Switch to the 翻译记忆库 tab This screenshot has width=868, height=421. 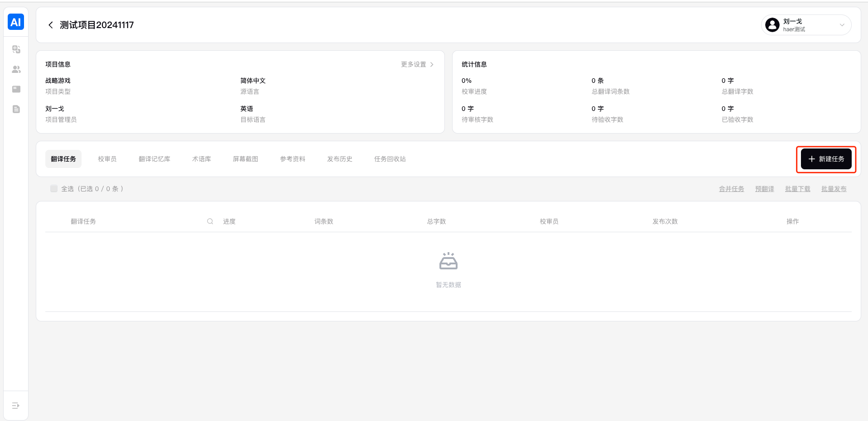pyautogui.click(x=154, y=159)
